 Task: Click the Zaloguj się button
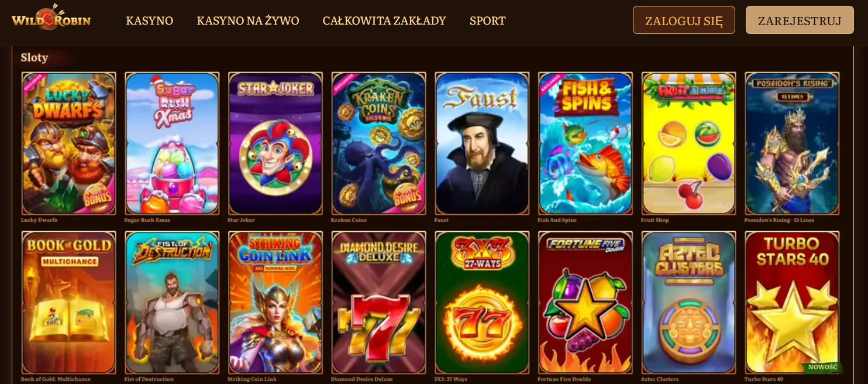click(x=684, y=20)
